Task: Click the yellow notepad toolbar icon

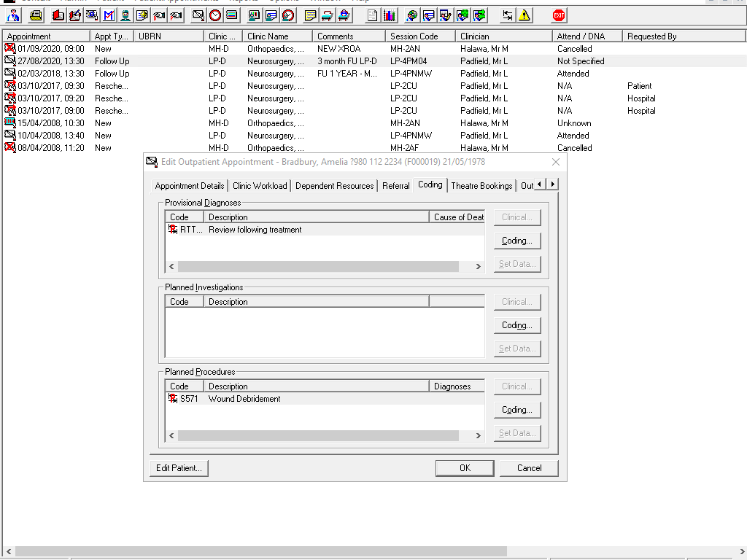Action: (310, 16)
